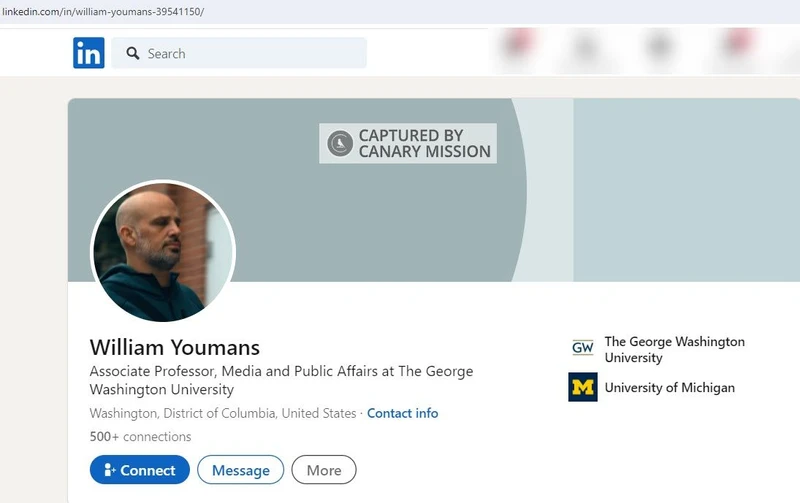Click the University of Michigan logo
The height and width of the screenshot is (503, 800).
point(583,387)
